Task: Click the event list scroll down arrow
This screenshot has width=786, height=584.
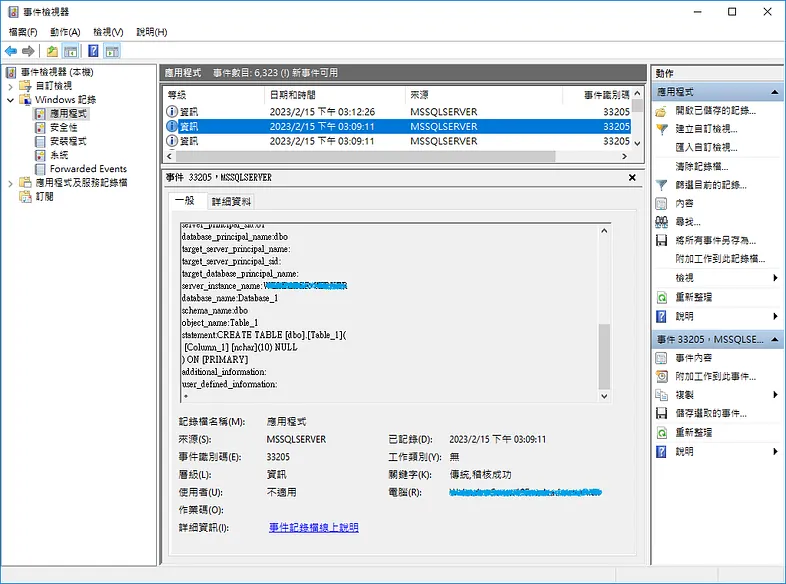Action: 637,143
